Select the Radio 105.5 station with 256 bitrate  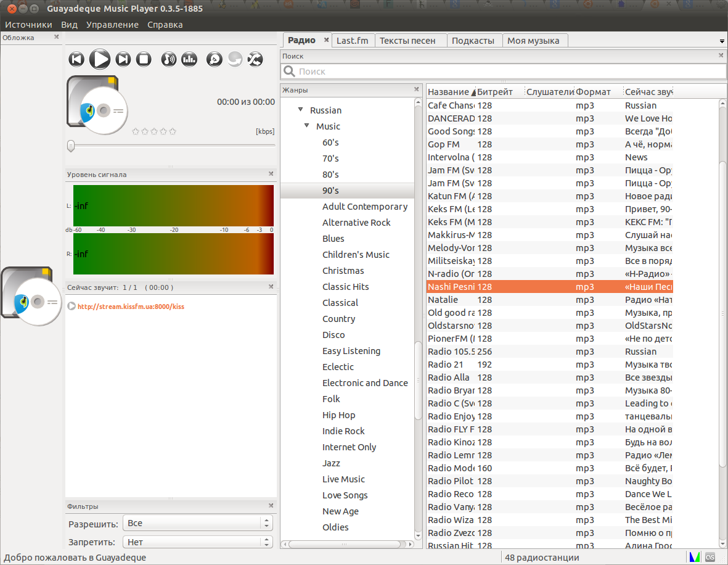[549, 352]
